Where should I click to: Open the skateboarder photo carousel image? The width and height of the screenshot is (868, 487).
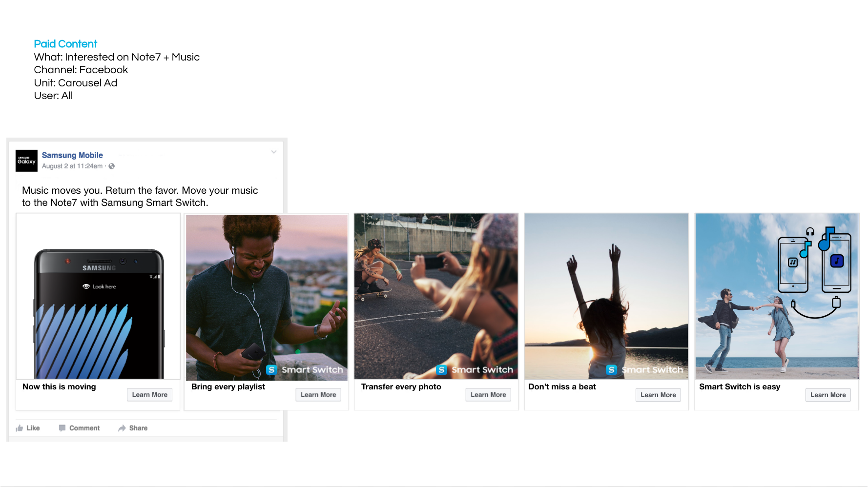(x=436, y=296)
